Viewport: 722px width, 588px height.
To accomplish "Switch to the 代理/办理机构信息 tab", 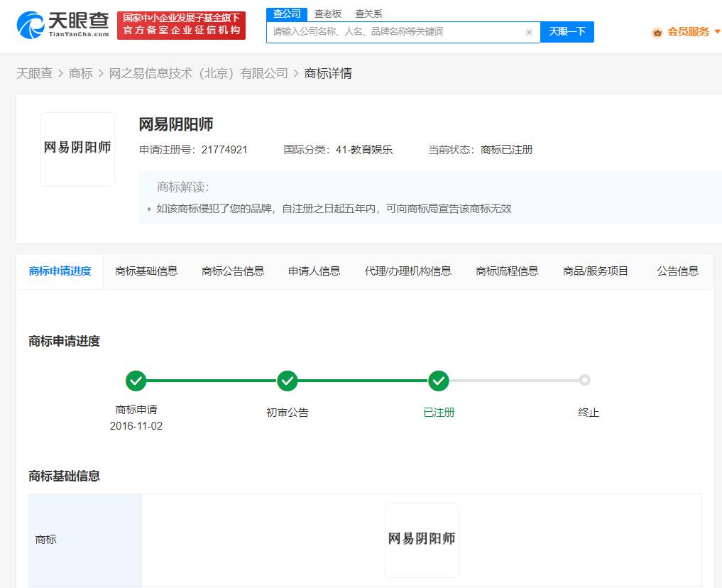I will [408, 271].
